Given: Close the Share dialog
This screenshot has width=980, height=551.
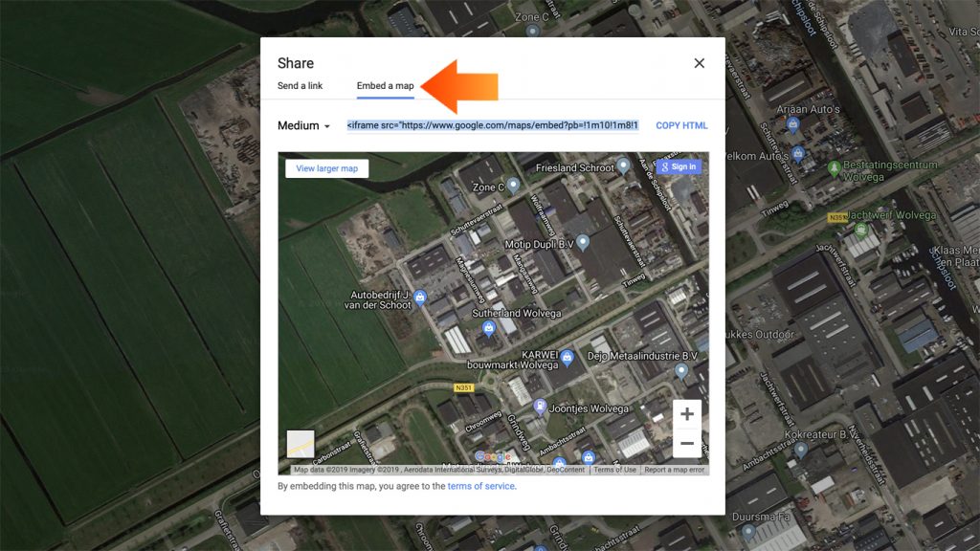Looking at the screenshot, I should (700, 63).
